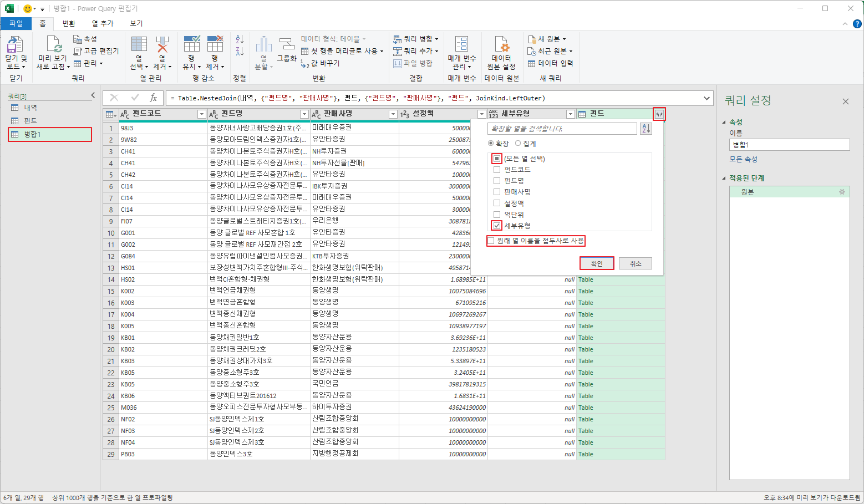The width and height of the screenshot is (864, 504).
Task: Click expand icon on 펀드 column header
Action: click(659, 114)
